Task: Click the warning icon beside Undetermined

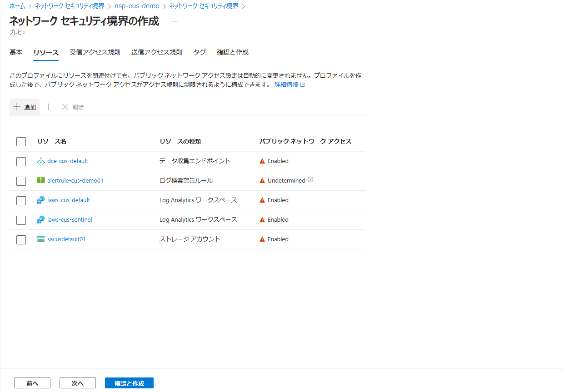Action: (262, 180)
